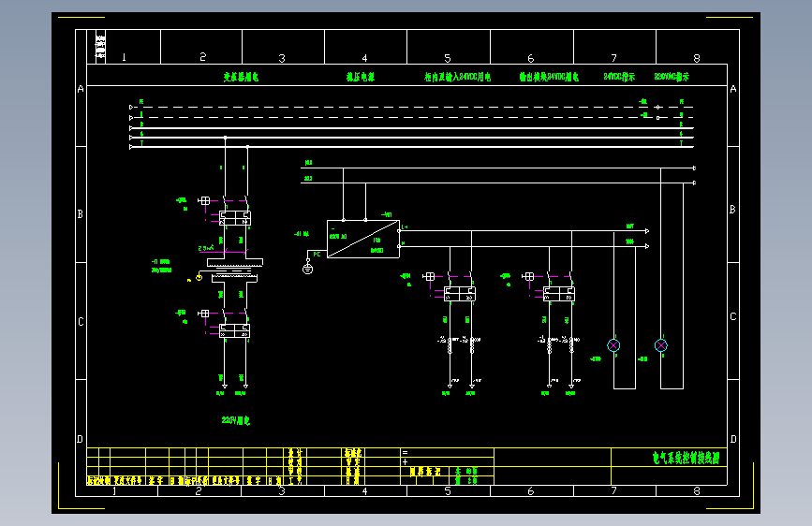Click row letter C on the right border
The image size is (812, 526).
(732, 316)
